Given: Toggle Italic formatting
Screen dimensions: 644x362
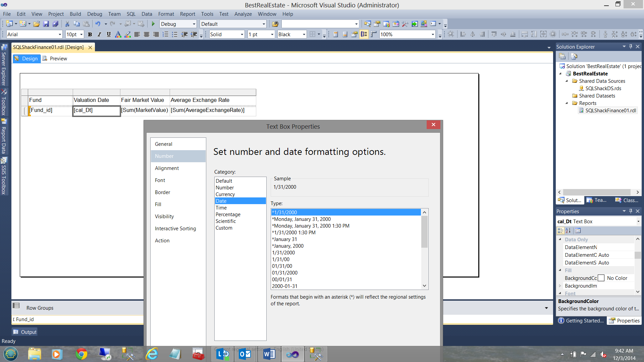Looking at the screenshot, I should point(99,34).
